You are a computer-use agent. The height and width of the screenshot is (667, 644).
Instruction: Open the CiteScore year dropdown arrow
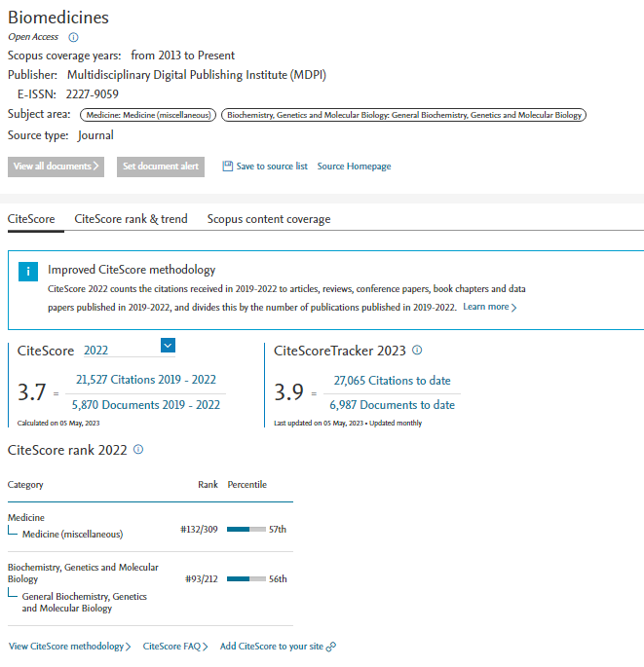[x=168, y=346]
